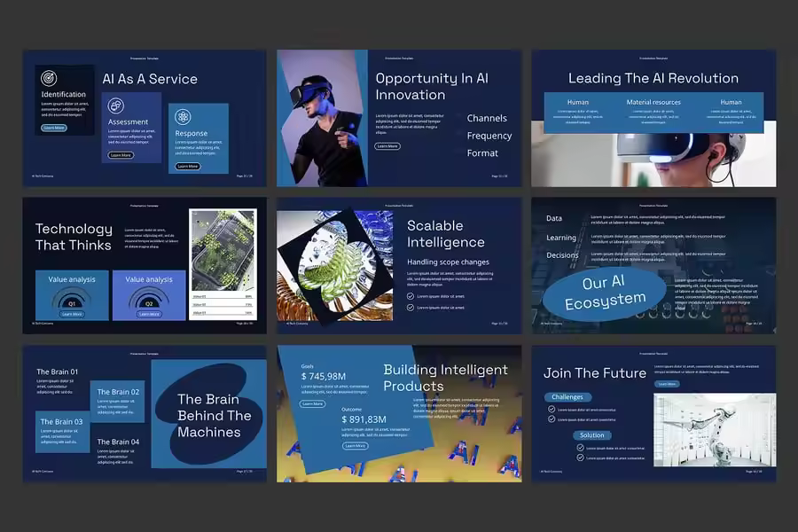Select The Brain 02 box
Image resolution: width=798 pixels, height=532 pixels.
pyautogui.click(x=118, y=403)
